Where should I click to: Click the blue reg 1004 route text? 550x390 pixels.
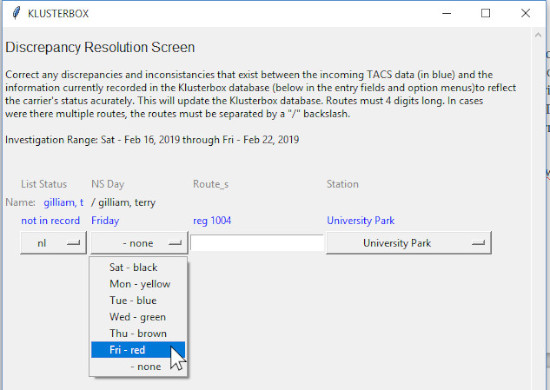pyautogui.click(x=212, y=221)
